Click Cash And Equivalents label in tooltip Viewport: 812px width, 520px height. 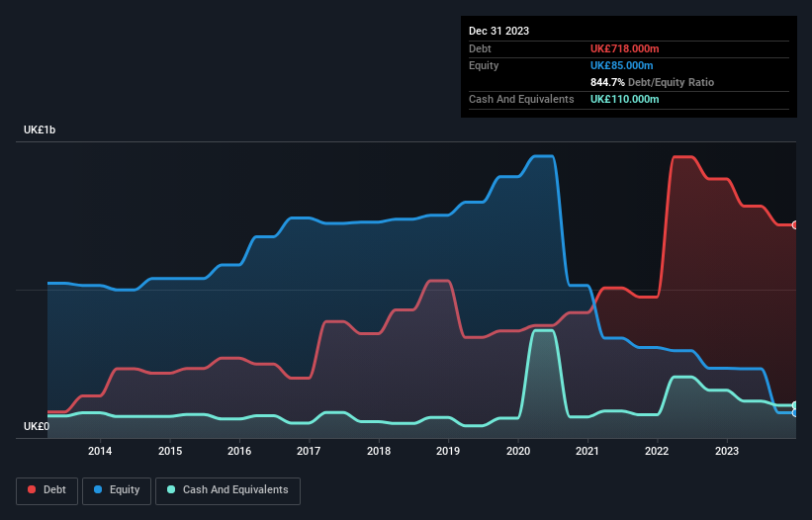[521, 99]
